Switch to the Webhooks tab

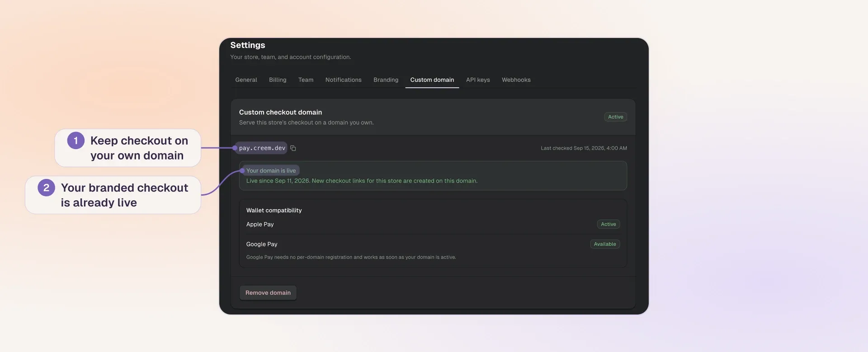(x=516, y=80)
